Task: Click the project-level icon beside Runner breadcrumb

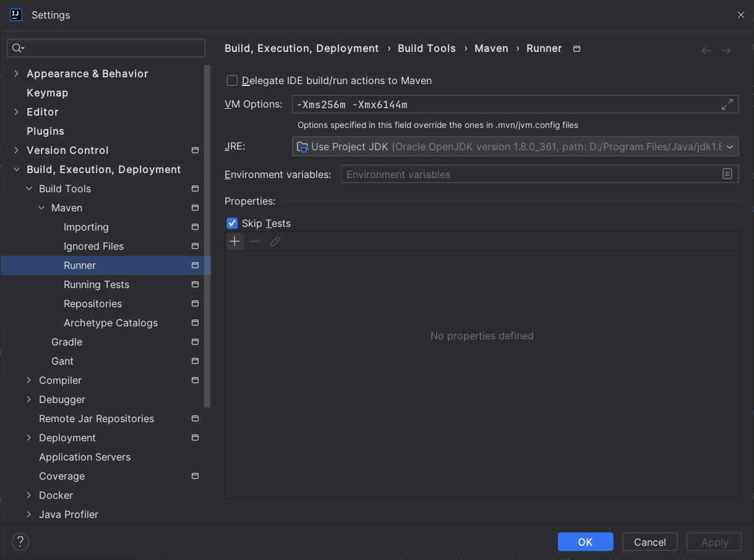Action: [x=577, y=49]
